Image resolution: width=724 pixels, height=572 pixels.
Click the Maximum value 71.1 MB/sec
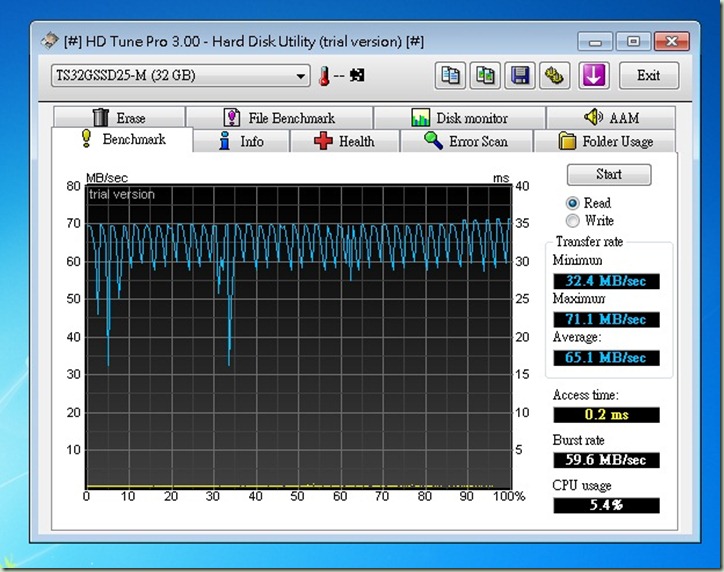[x=606, y=319]
